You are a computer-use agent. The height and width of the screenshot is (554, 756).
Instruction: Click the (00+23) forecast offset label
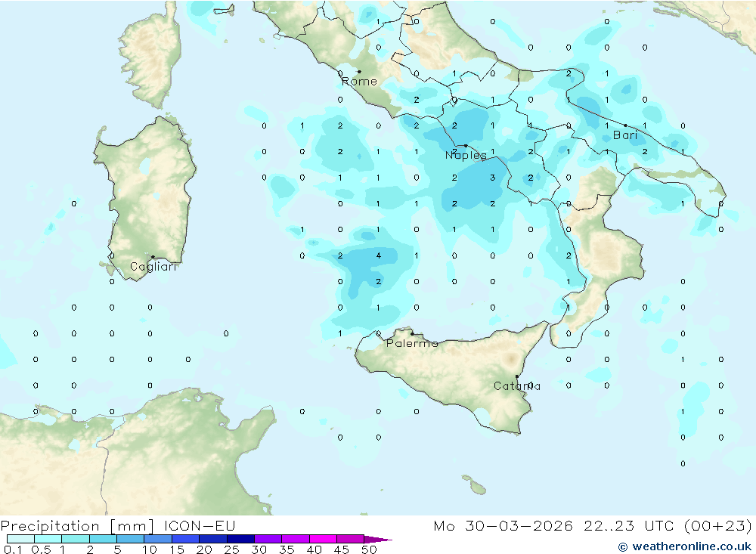point(718,526)
